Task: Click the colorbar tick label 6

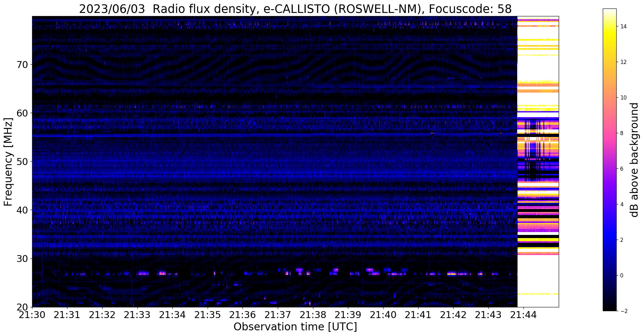Action: (x=621, y=169)
